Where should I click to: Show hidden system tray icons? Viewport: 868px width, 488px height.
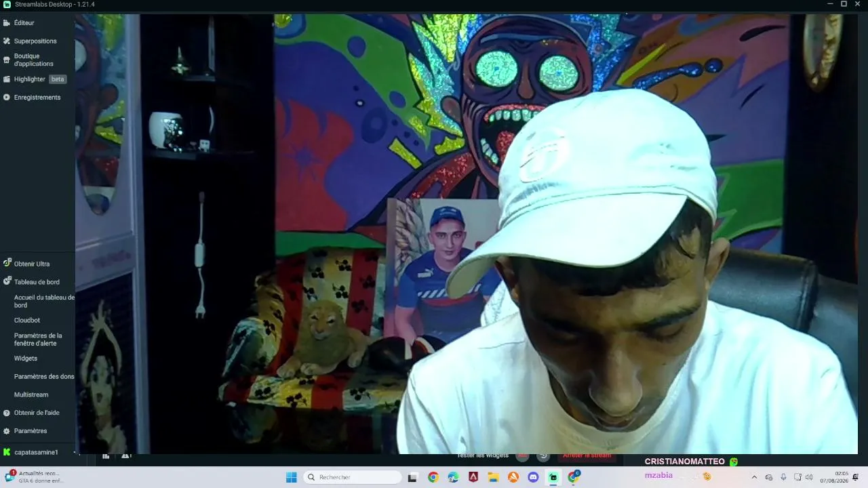(x=754, y=477)
